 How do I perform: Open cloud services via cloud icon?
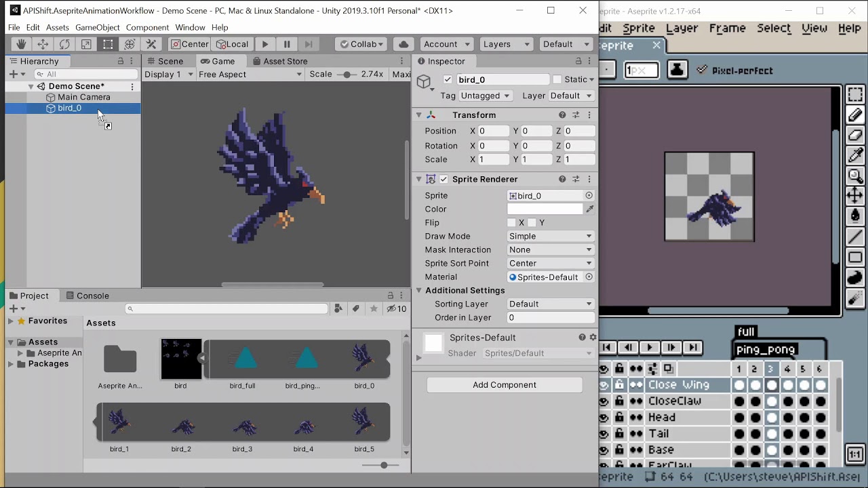pyautogui.click(x=403, y=44)
